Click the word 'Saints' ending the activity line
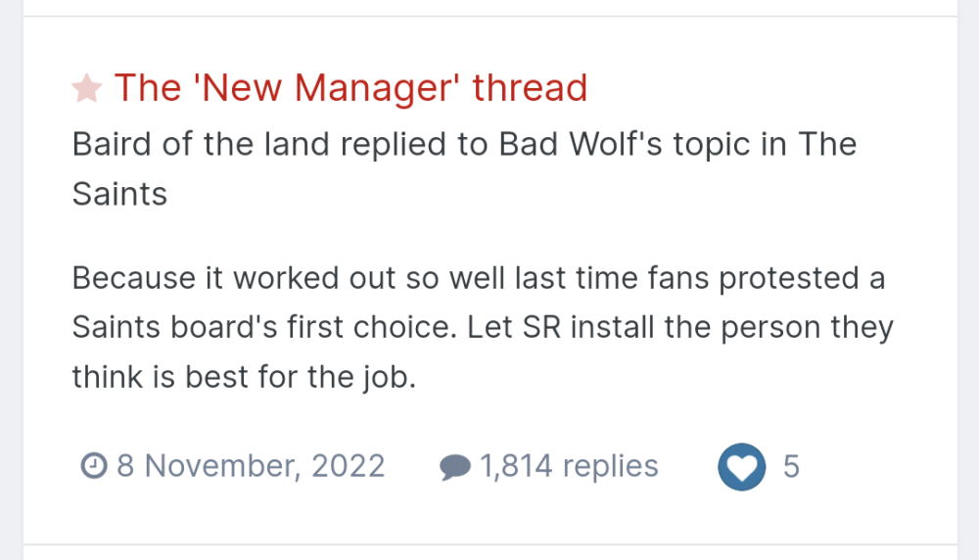The width and height of the screenshot is (979, 560). (119, 194)
